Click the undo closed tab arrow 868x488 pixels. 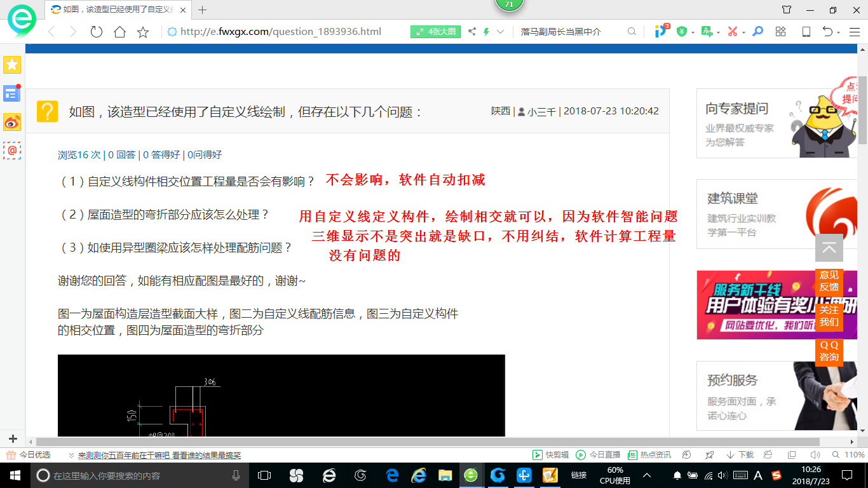click(x=827, y=32)
